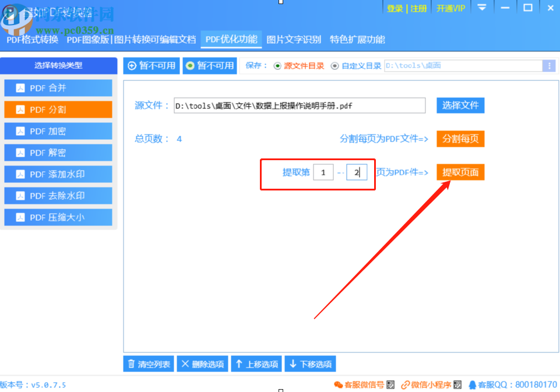Click the PDF 加密 file icon
The width and height of the screenshot is (560, 392).
[20, 131]
